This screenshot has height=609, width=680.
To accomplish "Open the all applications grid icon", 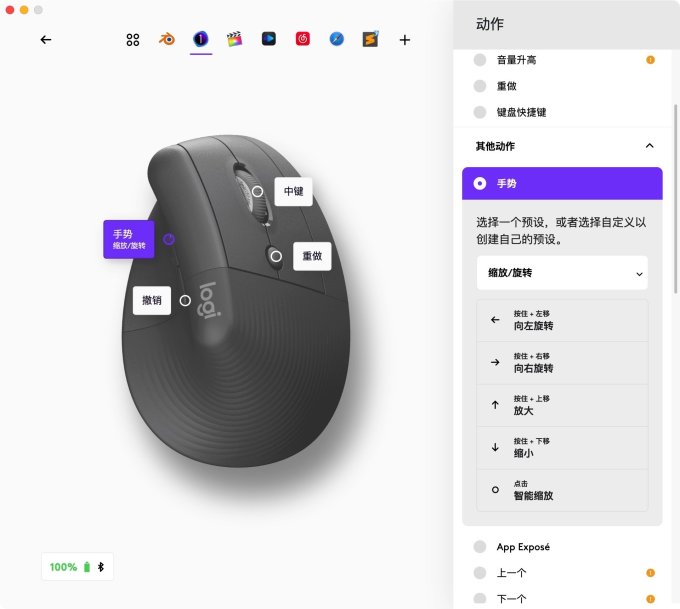I will (133, 40).
